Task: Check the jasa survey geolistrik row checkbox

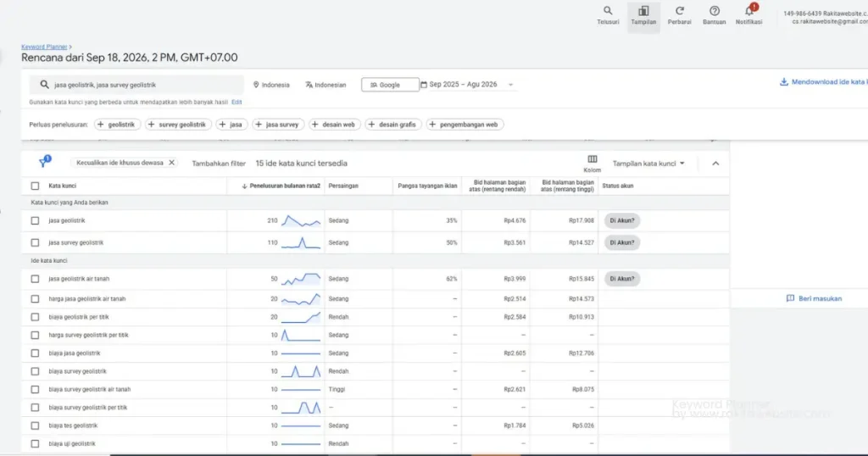Action: click(35, 242)
